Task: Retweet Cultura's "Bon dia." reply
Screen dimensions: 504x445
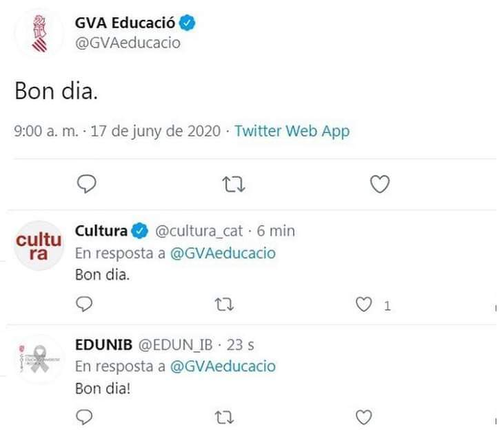Action: coord(225,304)
